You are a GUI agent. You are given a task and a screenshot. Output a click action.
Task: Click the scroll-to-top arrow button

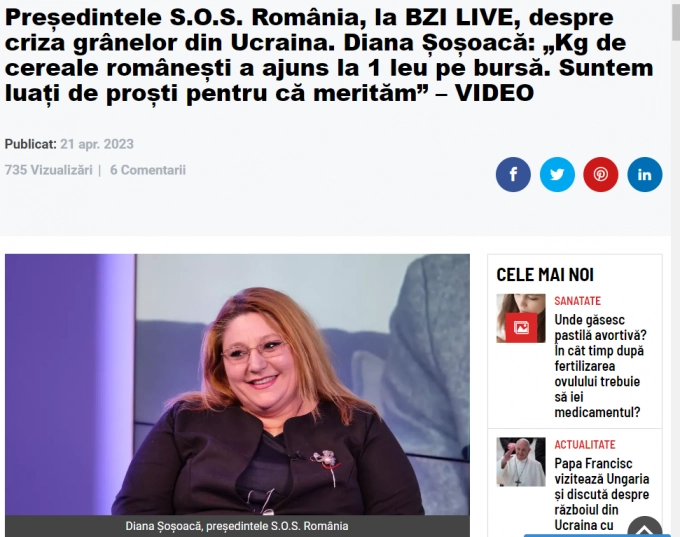point(644,528)
